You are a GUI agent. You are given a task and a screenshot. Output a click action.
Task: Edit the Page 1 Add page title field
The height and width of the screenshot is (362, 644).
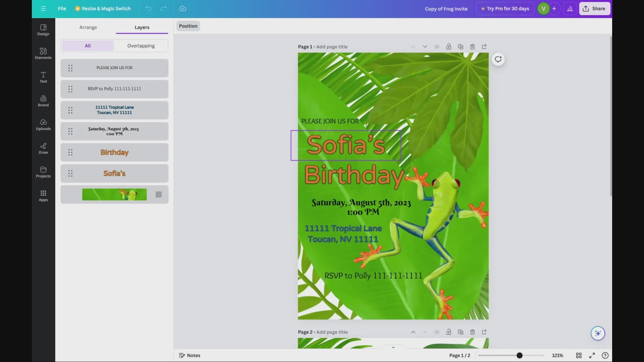point(332,47)
